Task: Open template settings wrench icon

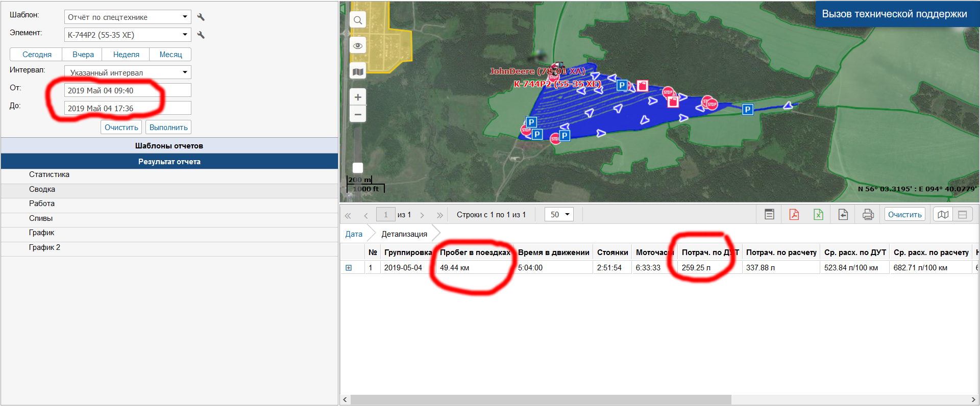Action: point(201,17)
